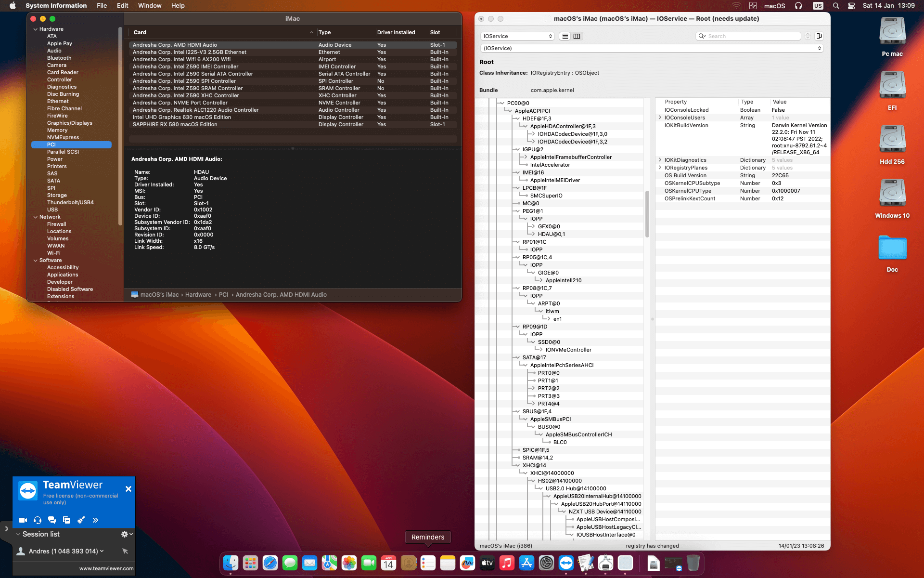Screen dimensions: 924x578
Task: Expand the IOKitDiagnostics dictionary
Action: pyautogui.click(x=659, y=160)
